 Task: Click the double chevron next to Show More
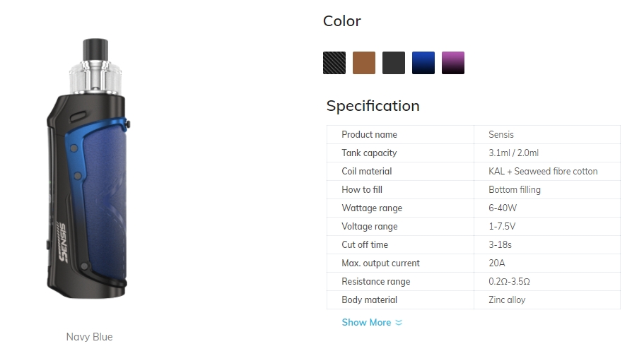[x=399, y=323]
